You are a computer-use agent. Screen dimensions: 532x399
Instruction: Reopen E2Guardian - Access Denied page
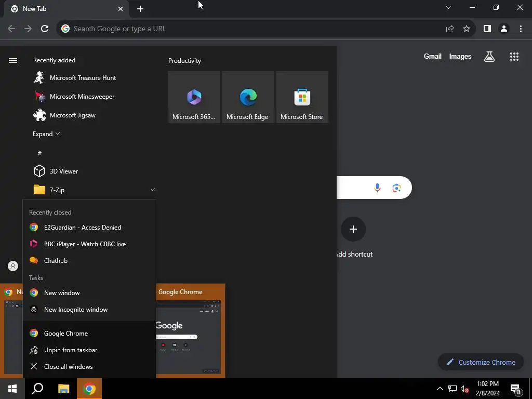[x=89, y=228]
